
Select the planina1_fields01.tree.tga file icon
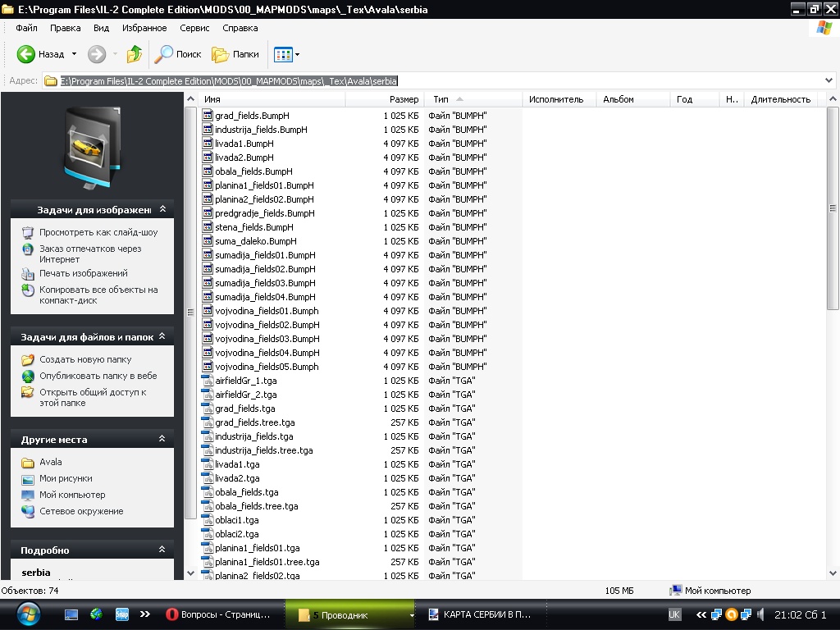click(208, 561)
